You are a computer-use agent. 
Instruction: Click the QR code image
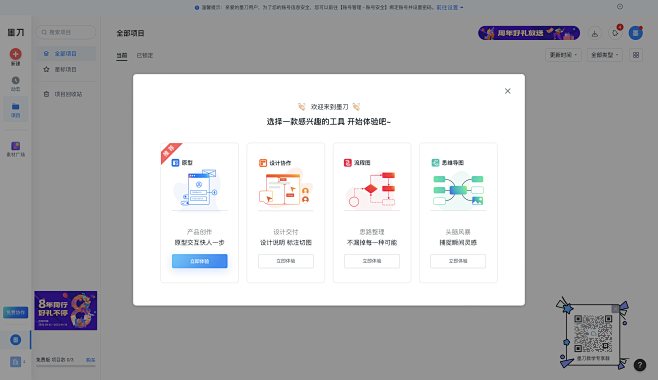593,333
